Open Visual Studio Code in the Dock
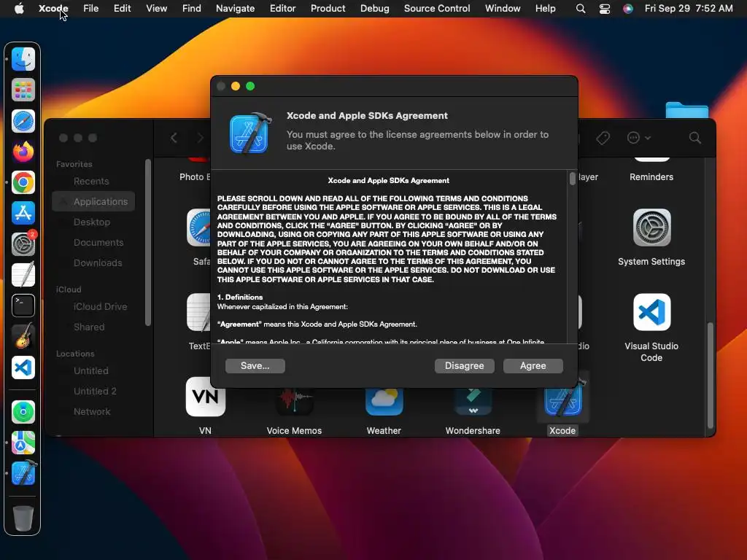 23,367
